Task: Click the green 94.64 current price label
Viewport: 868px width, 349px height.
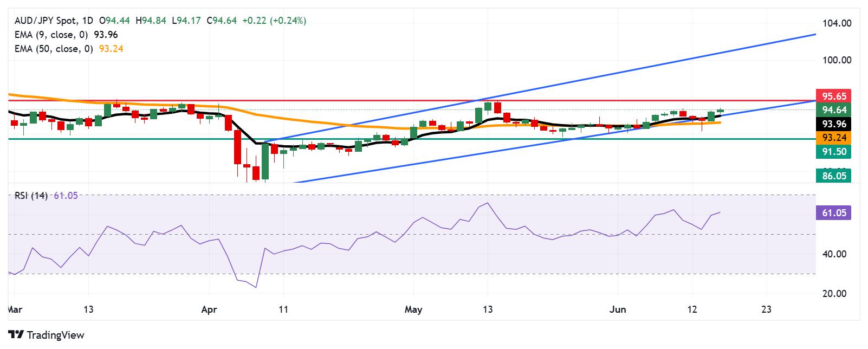Action: click(x=833, y=110)
